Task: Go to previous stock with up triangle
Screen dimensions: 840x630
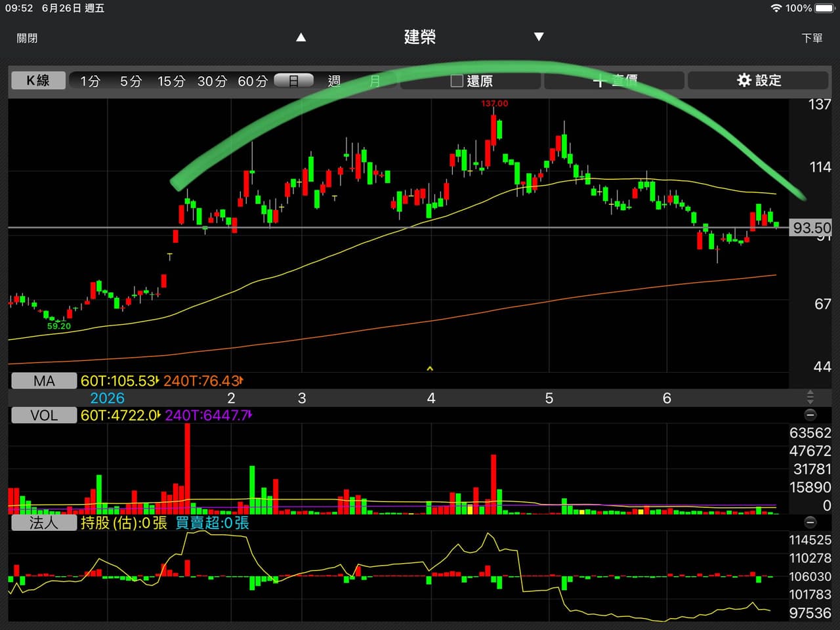Action: click(x=301, y=37)
